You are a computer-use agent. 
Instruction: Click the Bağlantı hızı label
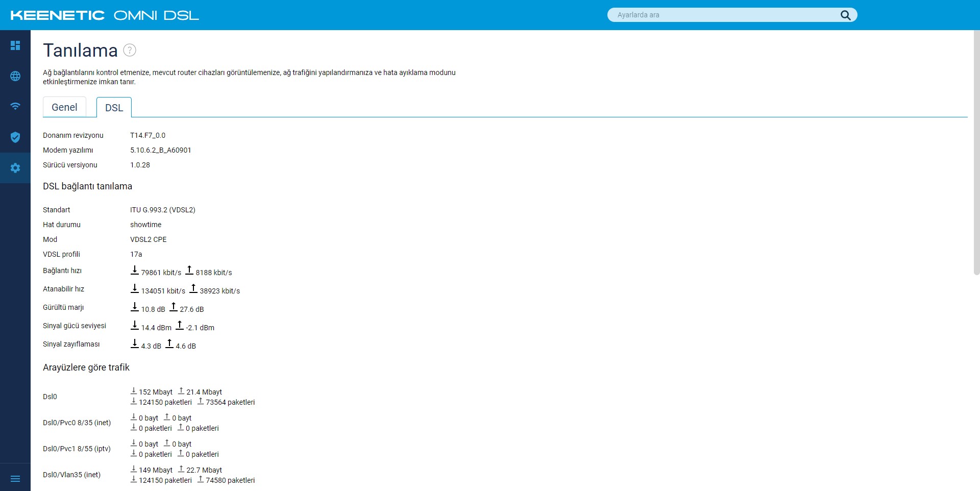[62, 271]
